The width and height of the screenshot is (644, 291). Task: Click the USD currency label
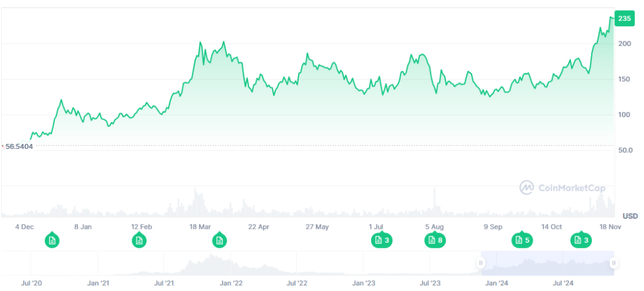630,216
